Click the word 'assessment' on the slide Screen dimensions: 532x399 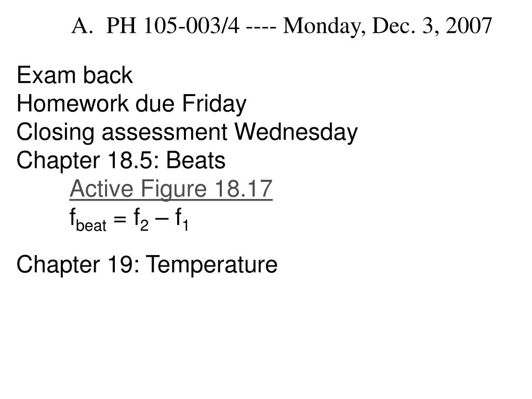[165, 132]
